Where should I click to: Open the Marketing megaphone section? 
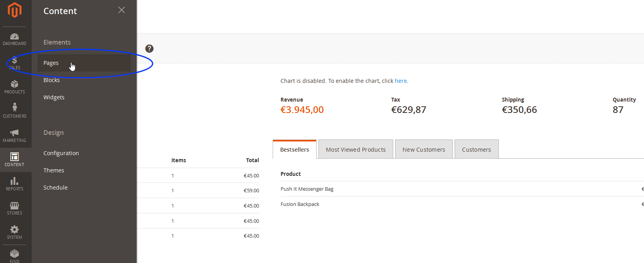point(14,136)
